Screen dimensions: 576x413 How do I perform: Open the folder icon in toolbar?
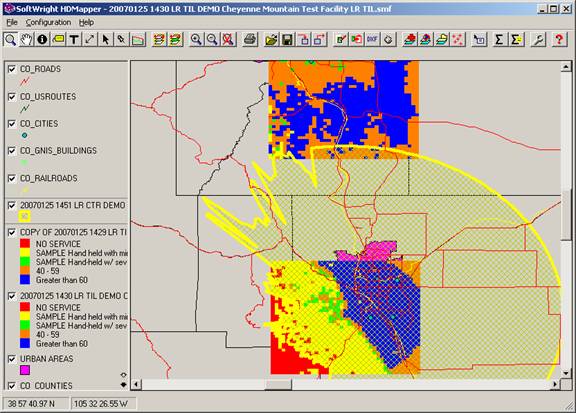[271, 39]
